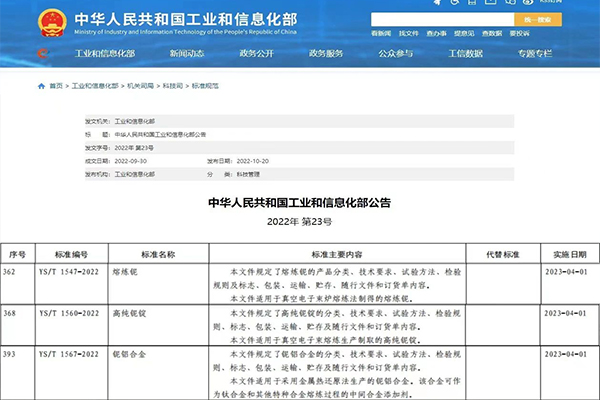Click the standard number YS/T 1560-2022
The width and height of the screenshot is (600, 400).
[x=69, y=313]
